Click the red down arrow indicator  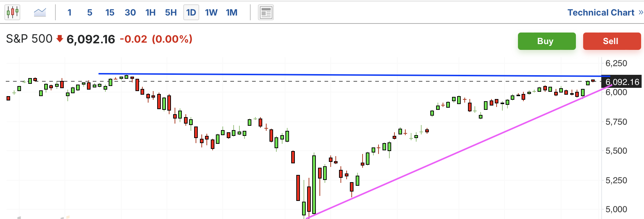pos(60,38)
